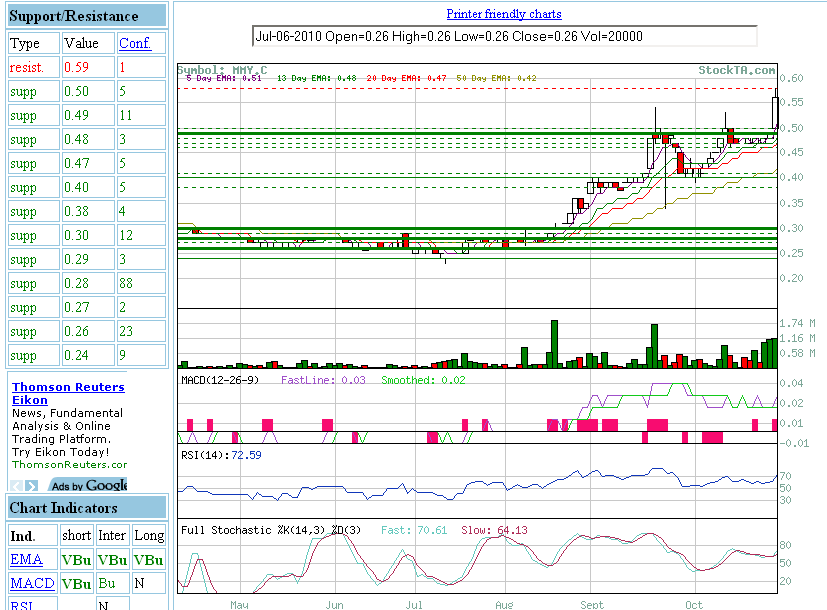The image size is (827, 610).
Task: Click the Chart Indicators panel header
Action: (x=87, y=508)
